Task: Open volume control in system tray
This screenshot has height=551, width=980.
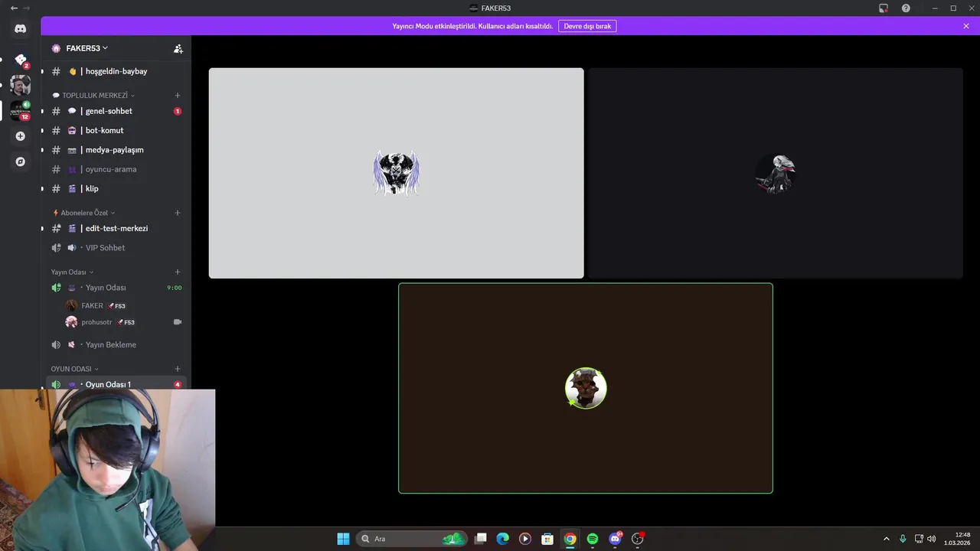Action: click(x=932, y=539)
